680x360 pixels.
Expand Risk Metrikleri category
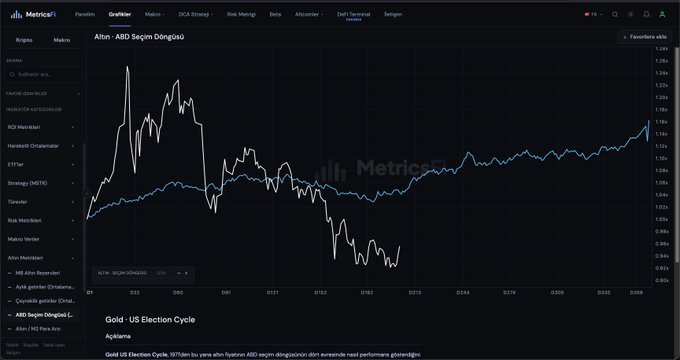(41, 220)
